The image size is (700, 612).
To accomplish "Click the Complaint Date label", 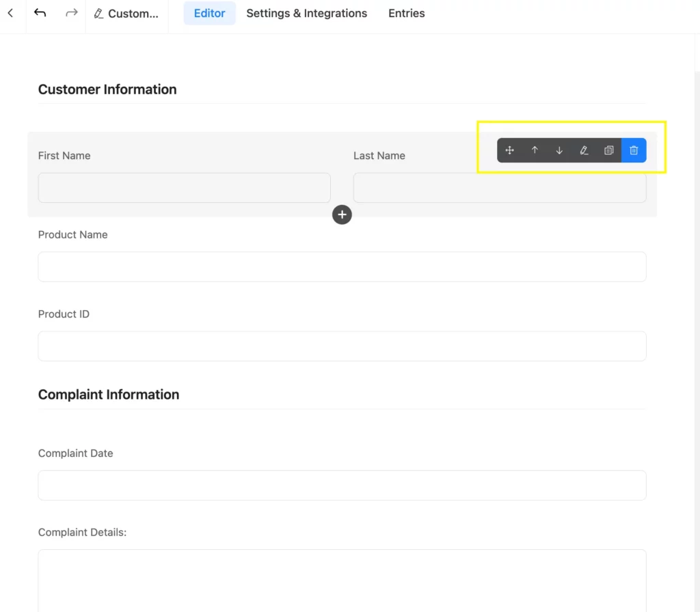I will 75,454.
